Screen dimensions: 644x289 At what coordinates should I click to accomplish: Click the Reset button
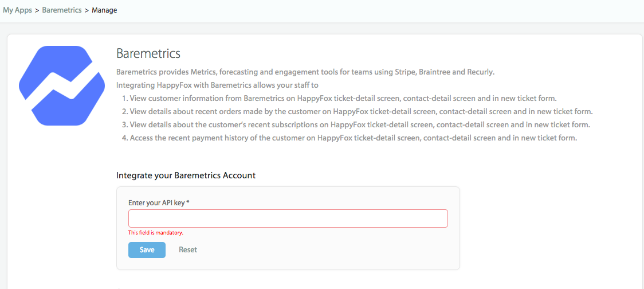(188, 250)
